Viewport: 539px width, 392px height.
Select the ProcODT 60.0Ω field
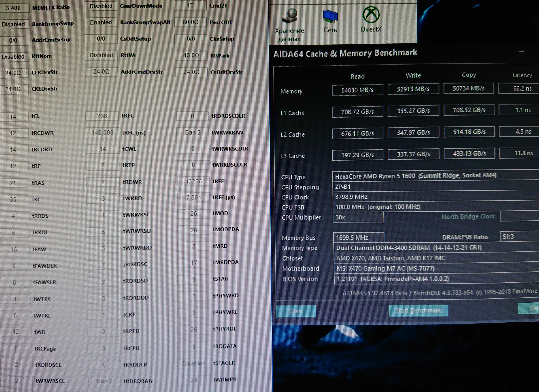190,22
